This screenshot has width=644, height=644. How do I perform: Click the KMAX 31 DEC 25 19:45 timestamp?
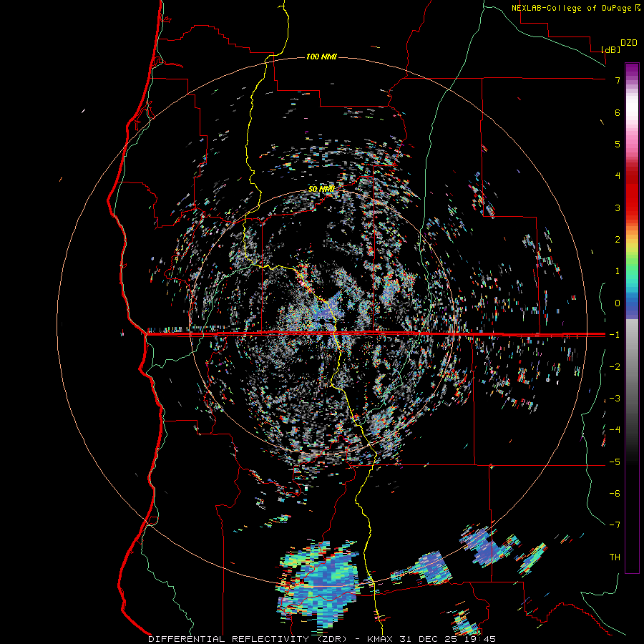tap(431, 639)
